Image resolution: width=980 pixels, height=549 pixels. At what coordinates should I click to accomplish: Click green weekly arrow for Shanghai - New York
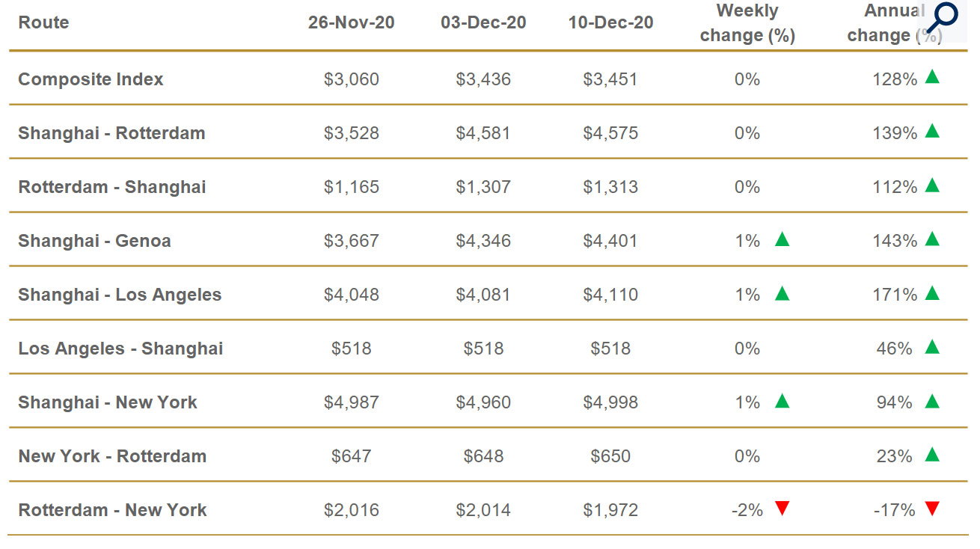pos(782,401)
